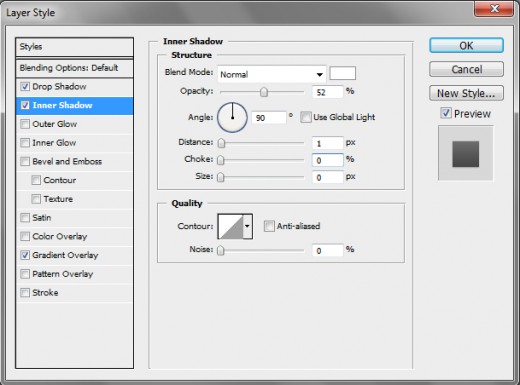Tick the Bevel and Emboss checkbox
This screenshot has width=520, height=385.
point(25,161)
